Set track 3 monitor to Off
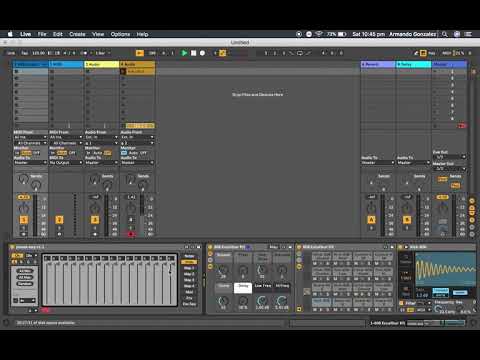Image resolution: width=480 pixels, height=360 pixels. pos(107,153)
